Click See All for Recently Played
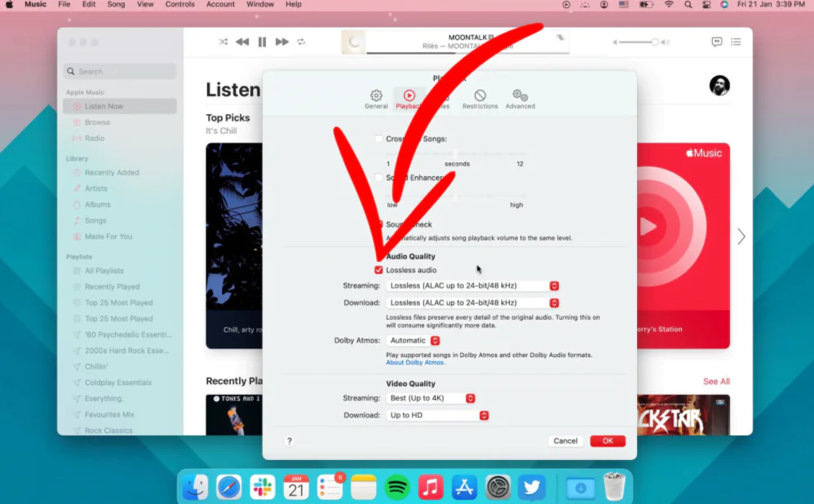 tap(716, 382)
